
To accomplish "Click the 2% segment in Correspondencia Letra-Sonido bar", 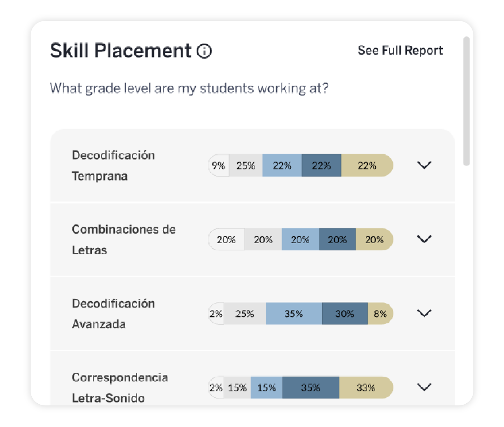I will pos(216,388).
